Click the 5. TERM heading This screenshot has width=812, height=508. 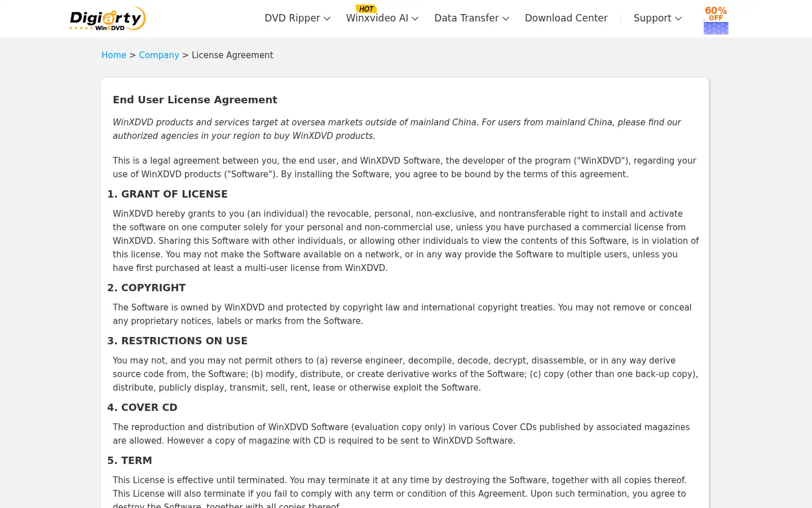click(x=130, y=461)
